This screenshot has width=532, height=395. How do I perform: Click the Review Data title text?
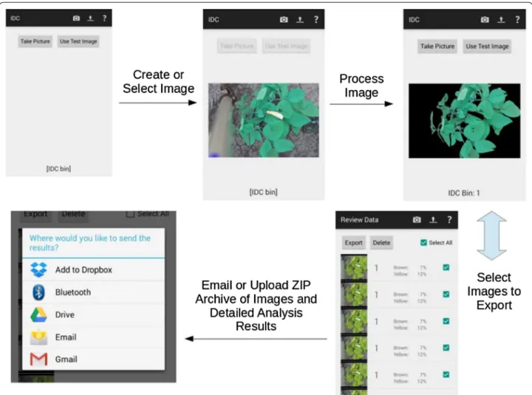359,220
